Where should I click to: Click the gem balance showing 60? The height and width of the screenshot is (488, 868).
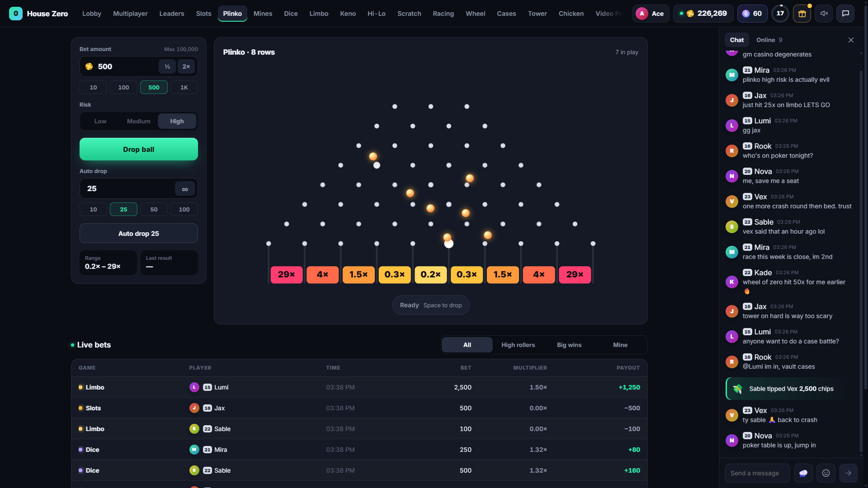pos(752,14)
